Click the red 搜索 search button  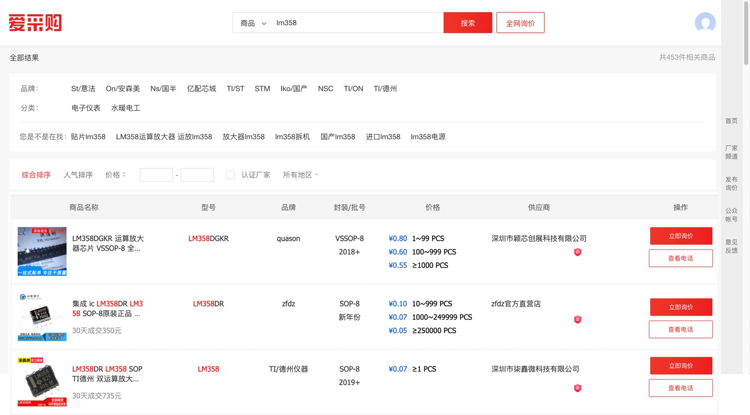pyautogui.click(x=468, y=23)
